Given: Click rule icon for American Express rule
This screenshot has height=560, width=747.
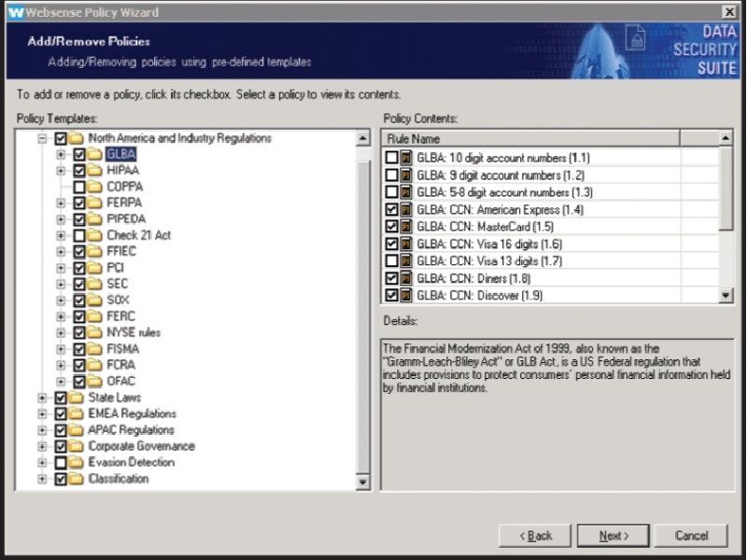Looking at the screenshot, I should (x=406, y=209).
